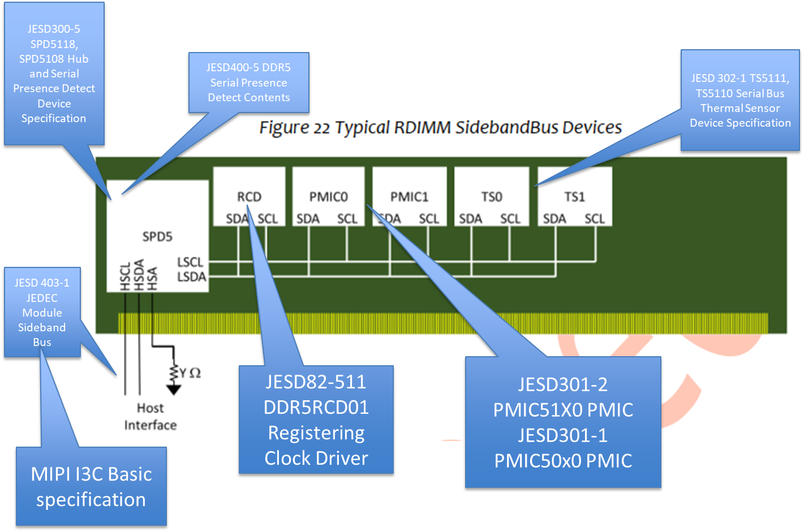
Task: Select the TS1 thermal sensor block
Action: click(x=574, y=197)
